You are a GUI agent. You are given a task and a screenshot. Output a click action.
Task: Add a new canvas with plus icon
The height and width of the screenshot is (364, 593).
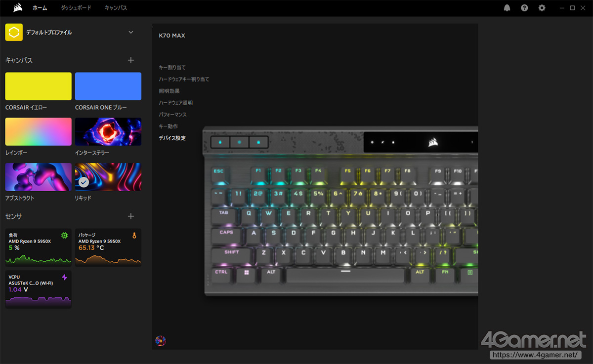(131, 60)
